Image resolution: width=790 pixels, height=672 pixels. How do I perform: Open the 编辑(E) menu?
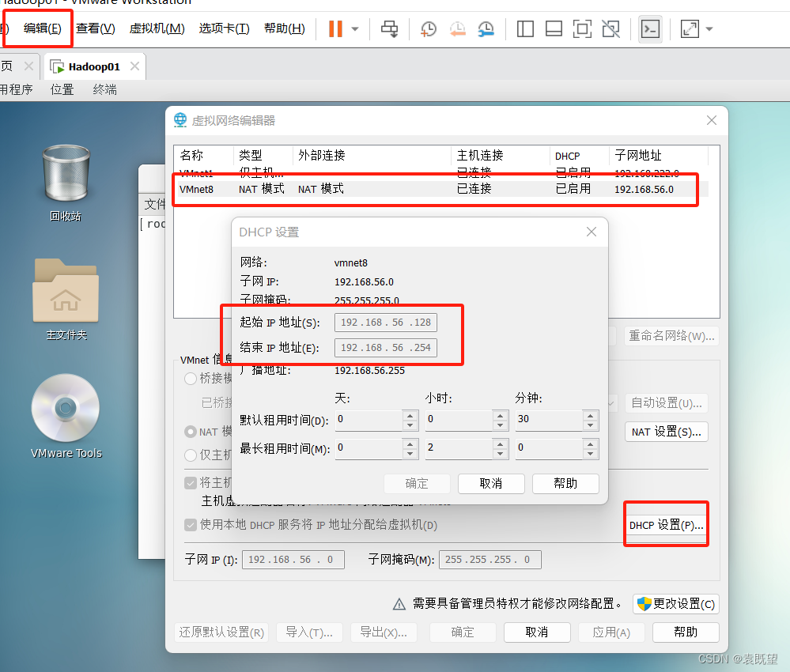(x=43, y=28)
